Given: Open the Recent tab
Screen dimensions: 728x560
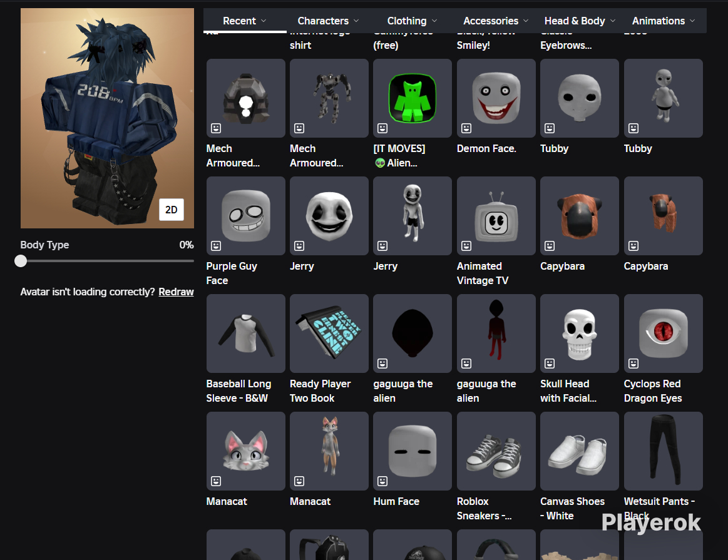Looking at the screenshot, I should coord(244,21).
